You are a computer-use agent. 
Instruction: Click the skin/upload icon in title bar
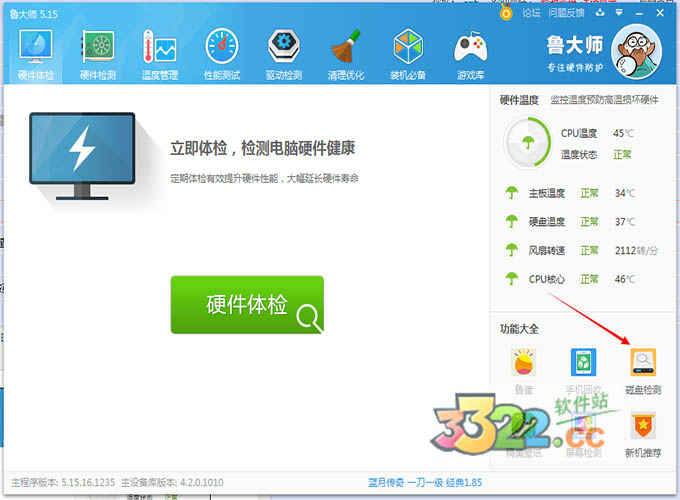(x=600, y=13)
